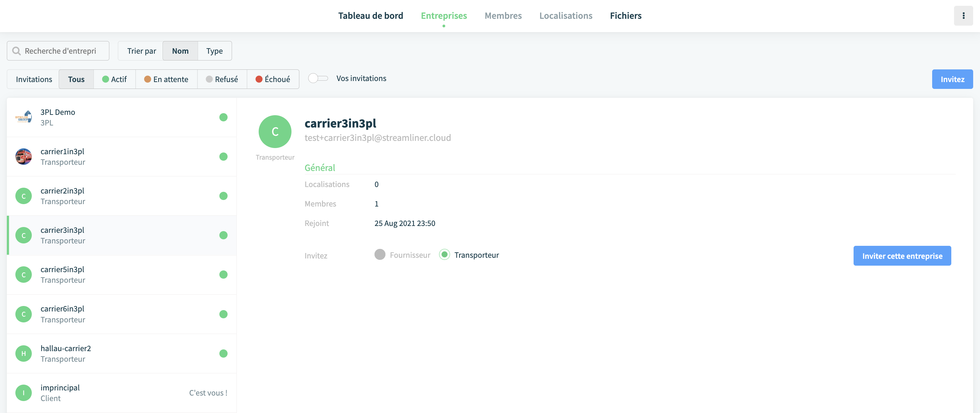This screenshot has width=980, height=413.
Task: Select the carrier2in3pl company row
Action: pyautogui.click(x=122, y=196)
